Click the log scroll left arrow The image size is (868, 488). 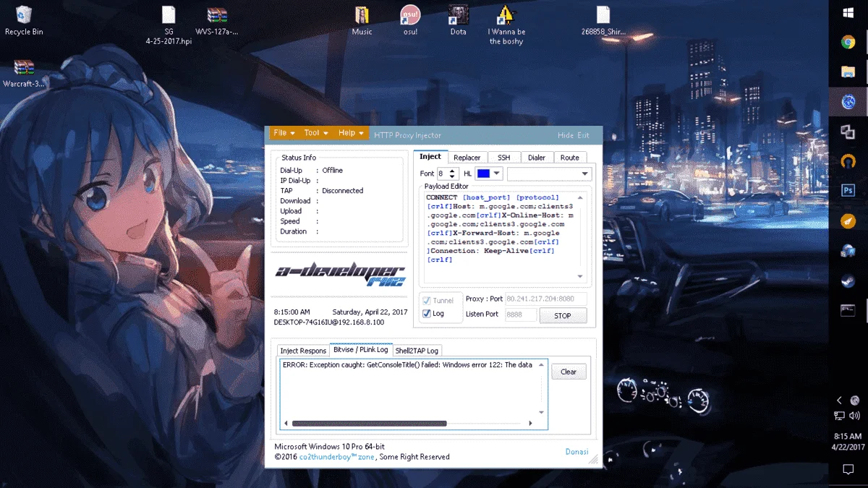pos(286,424)
